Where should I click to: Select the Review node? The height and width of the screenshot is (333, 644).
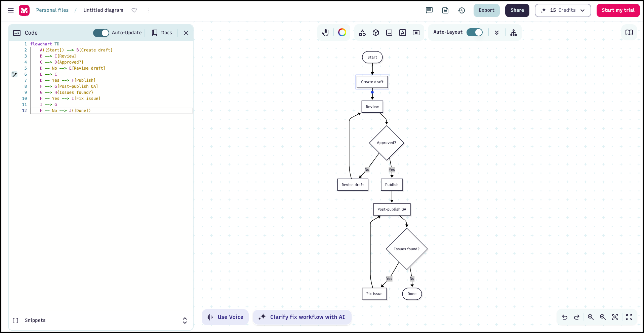[372, 107]
